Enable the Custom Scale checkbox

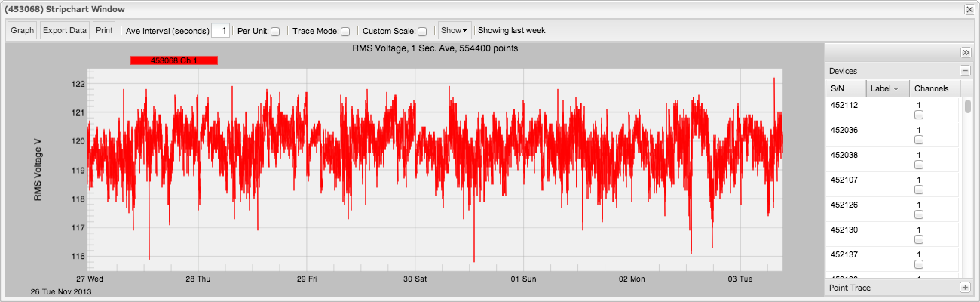click(x=422, y=32)
